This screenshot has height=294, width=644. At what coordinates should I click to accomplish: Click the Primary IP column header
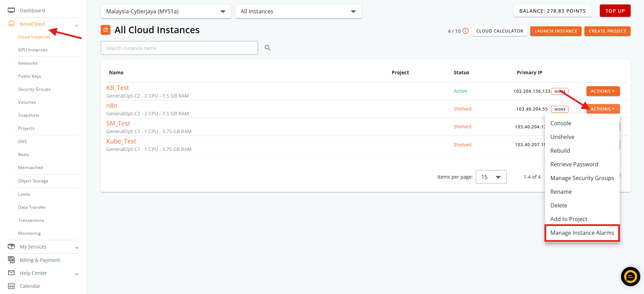(530, 73)
